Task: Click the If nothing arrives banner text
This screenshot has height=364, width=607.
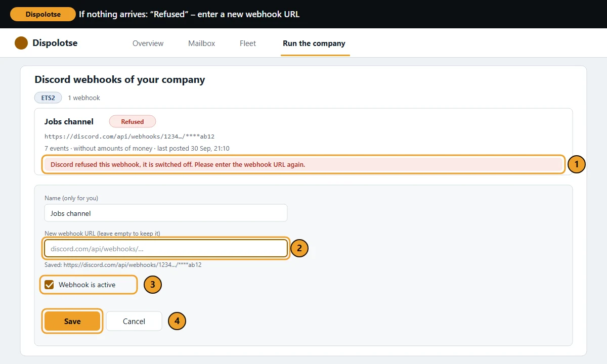Action: click(x=189, y=14)
